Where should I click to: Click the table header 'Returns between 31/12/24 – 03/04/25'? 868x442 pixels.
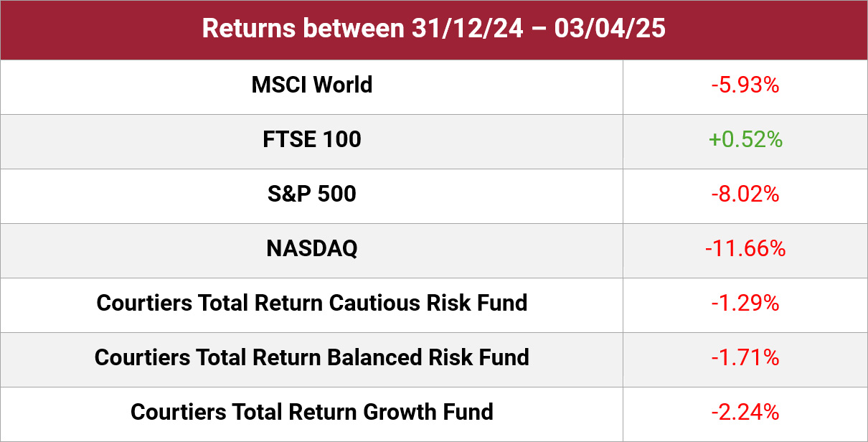pos(434,29)
